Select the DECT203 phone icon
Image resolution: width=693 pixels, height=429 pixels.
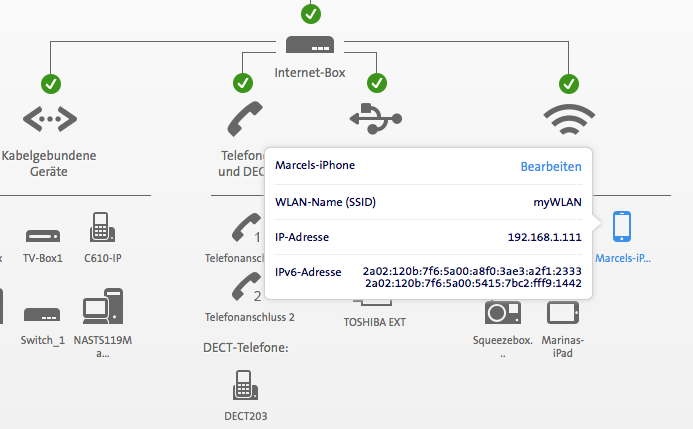point(245,385)
